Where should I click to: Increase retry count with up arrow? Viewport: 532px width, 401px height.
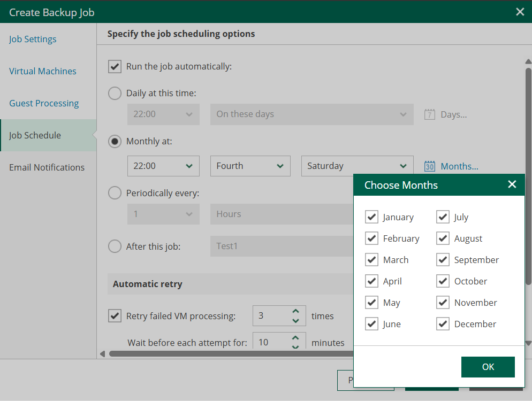(x=295, y=311)
